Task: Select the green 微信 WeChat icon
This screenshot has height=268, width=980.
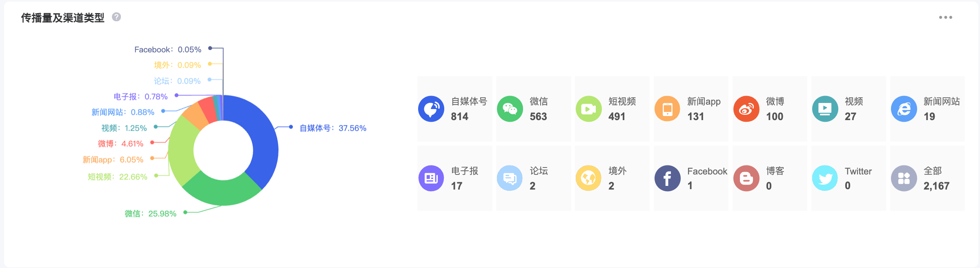Action: pyautogui.click(x=510, y=109)
